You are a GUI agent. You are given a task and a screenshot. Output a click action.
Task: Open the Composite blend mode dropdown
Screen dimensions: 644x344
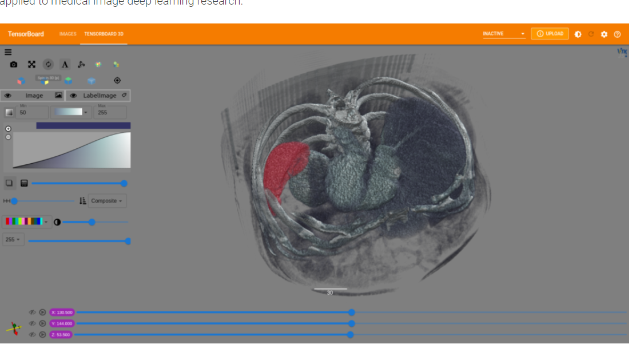point(108,201)
